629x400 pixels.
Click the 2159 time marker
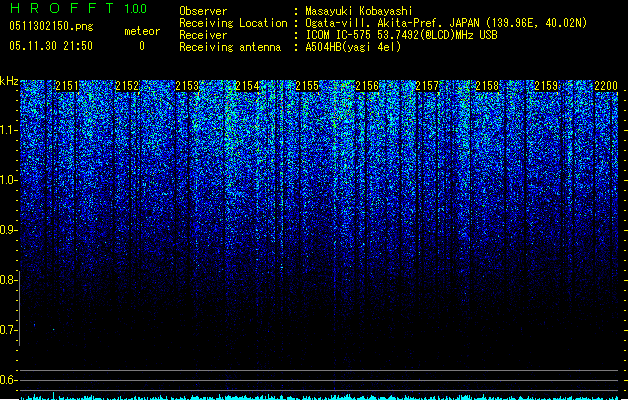pyautogui.click(x=546, y=86)
